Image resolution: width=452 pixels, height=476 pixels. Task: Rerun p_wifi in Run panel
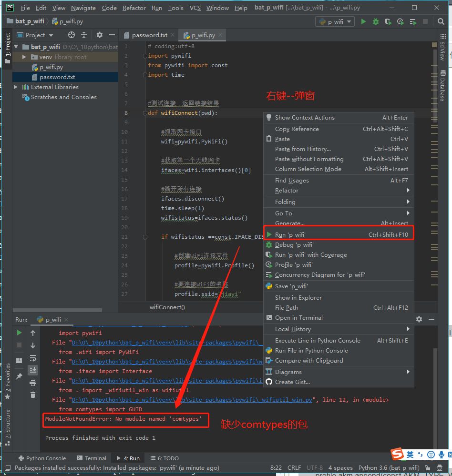19,333
